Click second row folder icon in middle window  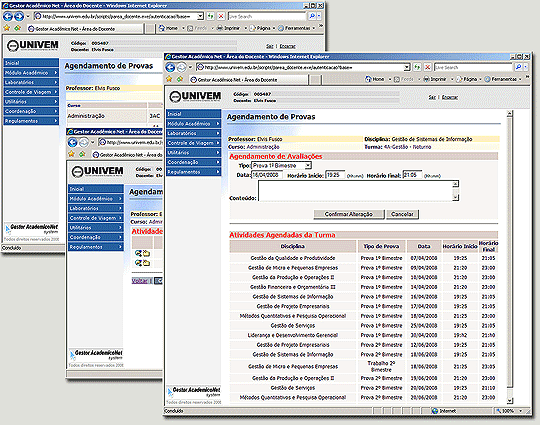146,263
